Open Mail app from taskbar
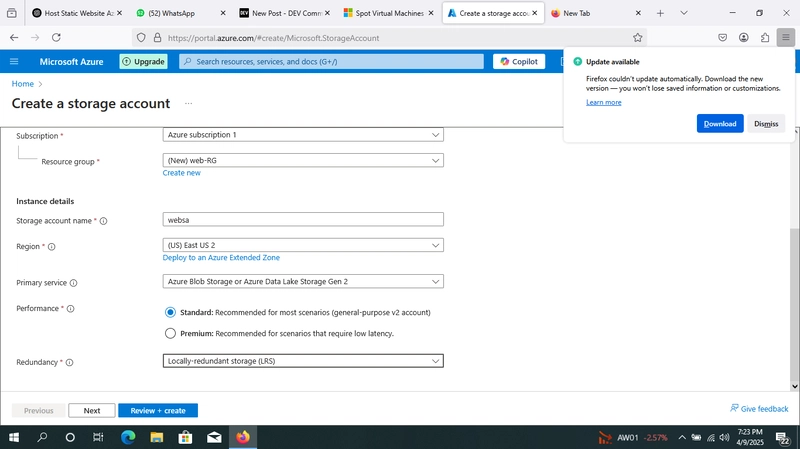 pos(214,437)
